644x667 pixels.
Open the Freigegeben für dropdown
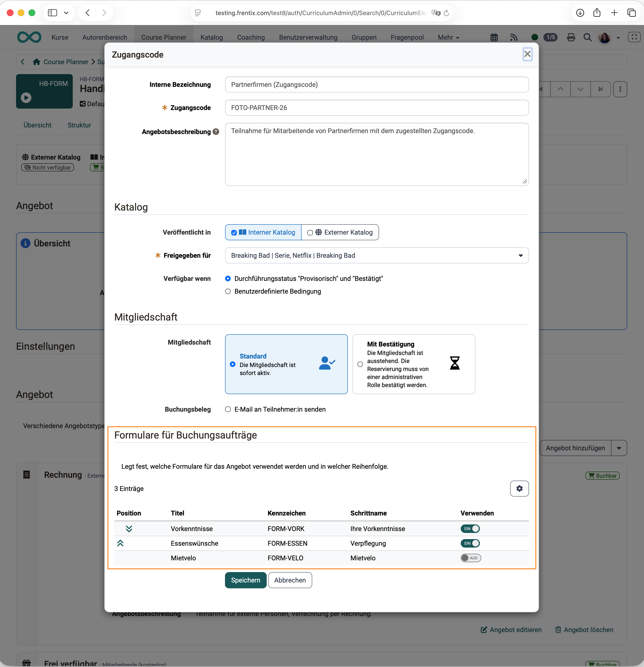click(x=377, y=256)
